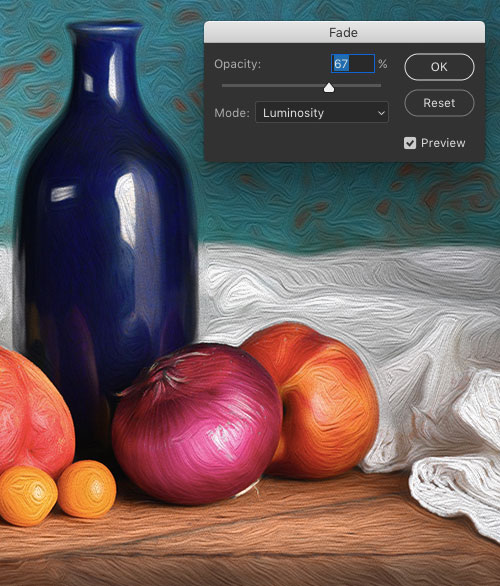This screenshot has height=586, width=500.
Task: Toggle the Preview checkbox
Action: click(x=410, y=143)
